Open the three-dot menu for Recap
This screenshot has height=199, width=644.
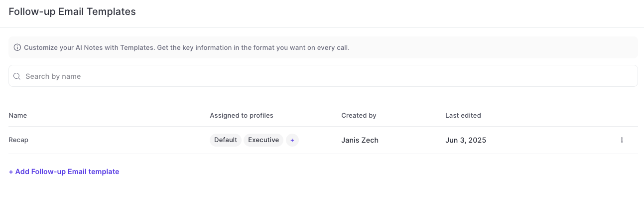point(622,140)
